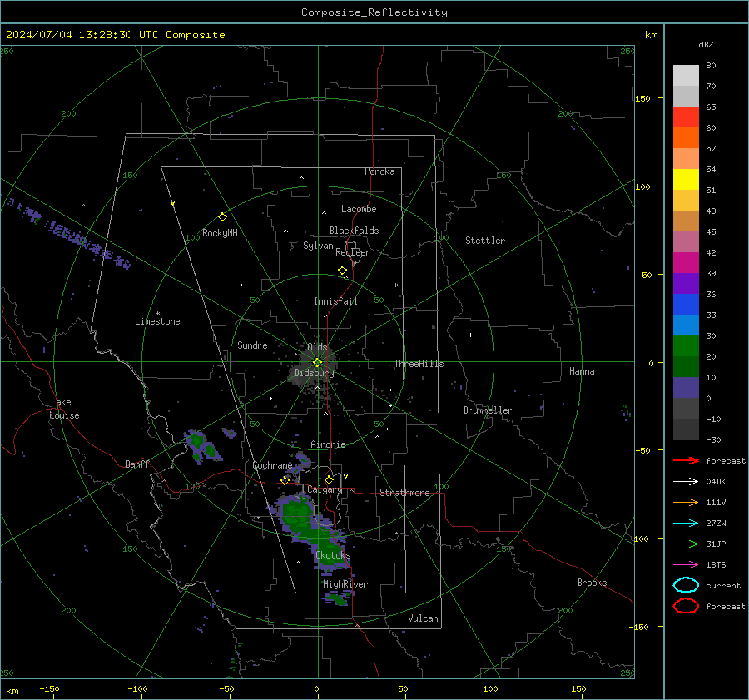Click the Hanna town label
This screenshot has height=700, width=749.
coord(582,371)
